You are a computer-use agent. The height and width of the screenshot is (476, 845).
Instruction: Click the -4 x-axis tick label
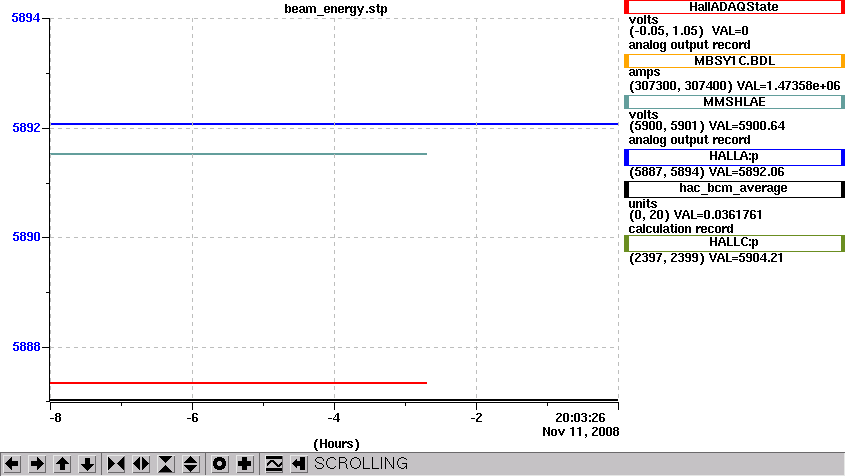334,418
